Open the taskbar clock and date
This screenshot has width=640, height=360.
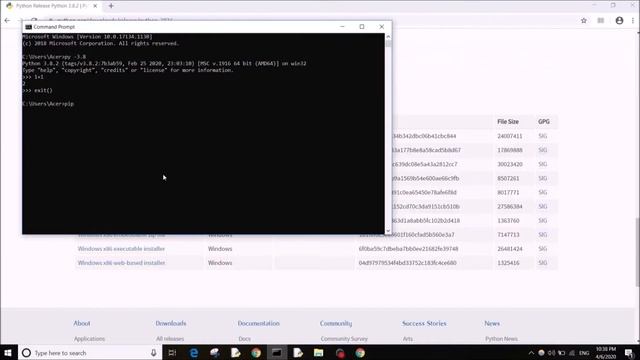click(606, 353)
